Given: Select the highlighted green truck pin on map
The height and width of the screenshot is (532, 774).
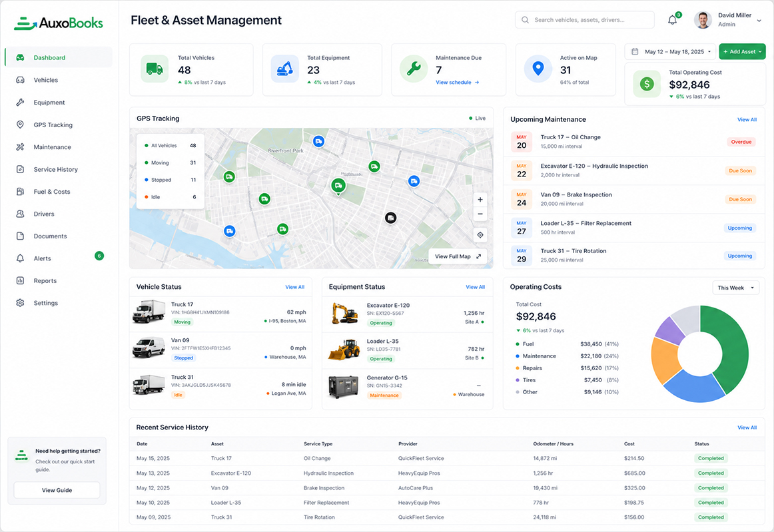Looking at the screenshot, I should point(338,186).
